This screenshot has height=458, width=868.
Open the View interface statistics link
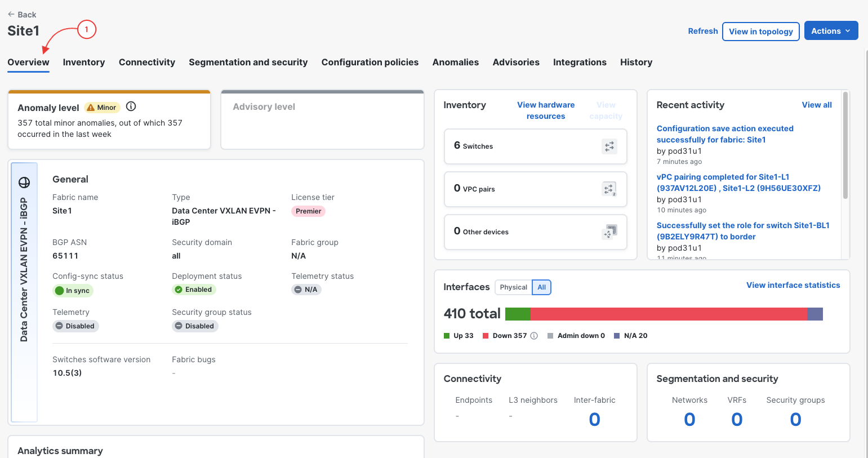[x=793, y=285]
